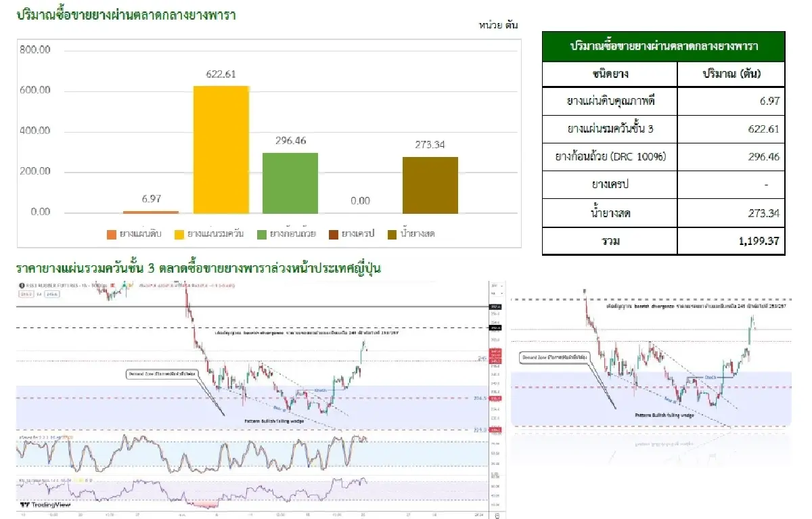The image size is (812, 519).
Task: Click the tall yellow 622.61 bar
Action: tap(221, 150)
